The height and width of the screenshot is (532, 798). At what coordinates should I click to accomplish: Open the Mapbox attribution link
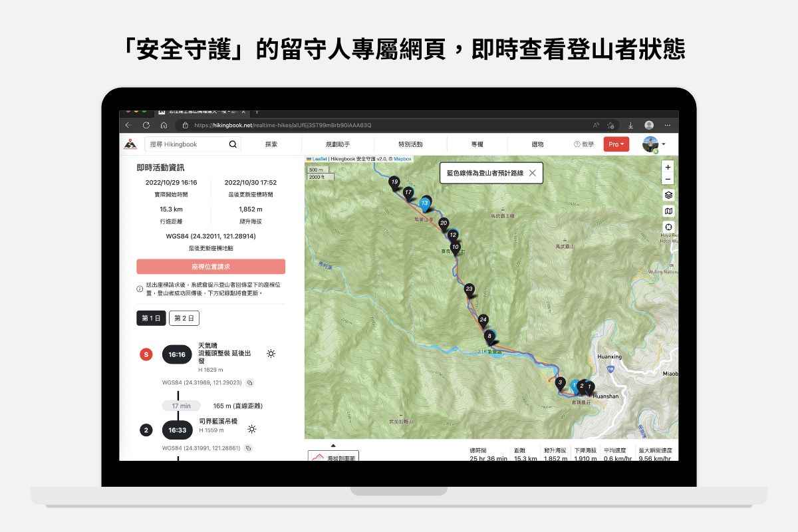[403, 159]
